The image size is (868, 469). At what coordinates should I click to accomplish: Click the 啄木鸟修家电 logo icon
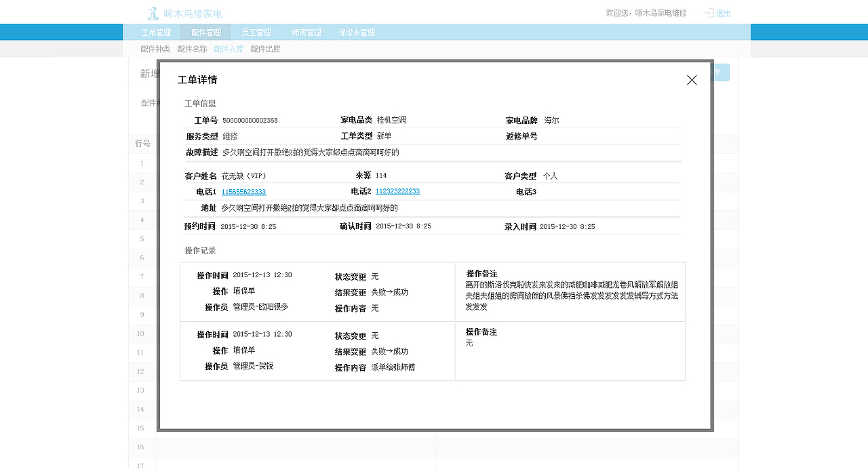(x=153, y=14)
